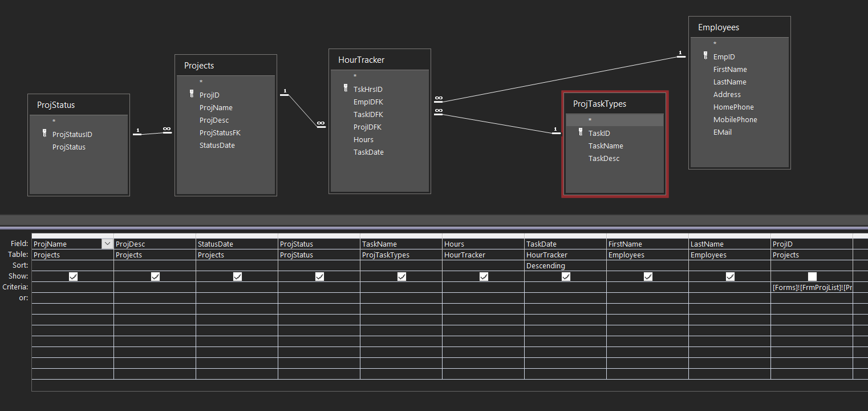Select the Employees table title bar
The height and width of the screenshot is (411, 868).
[740, 27]
